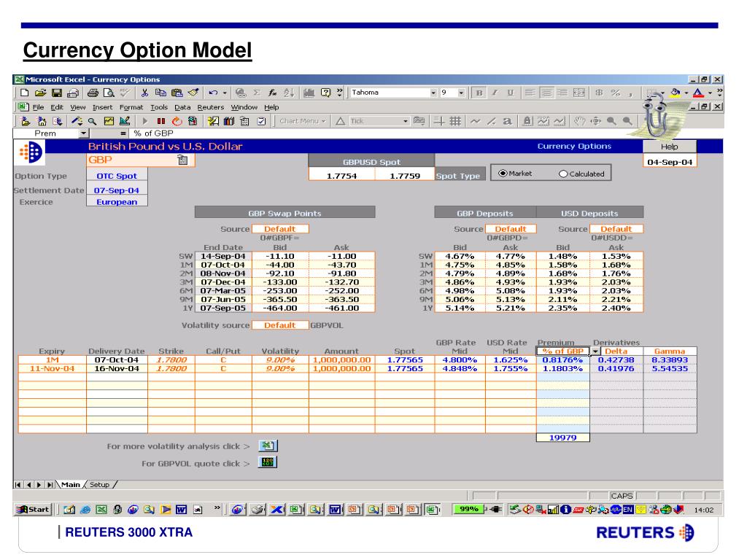Click the Fill Color paint bucket
Screen dimensions: 747x560
675,93
